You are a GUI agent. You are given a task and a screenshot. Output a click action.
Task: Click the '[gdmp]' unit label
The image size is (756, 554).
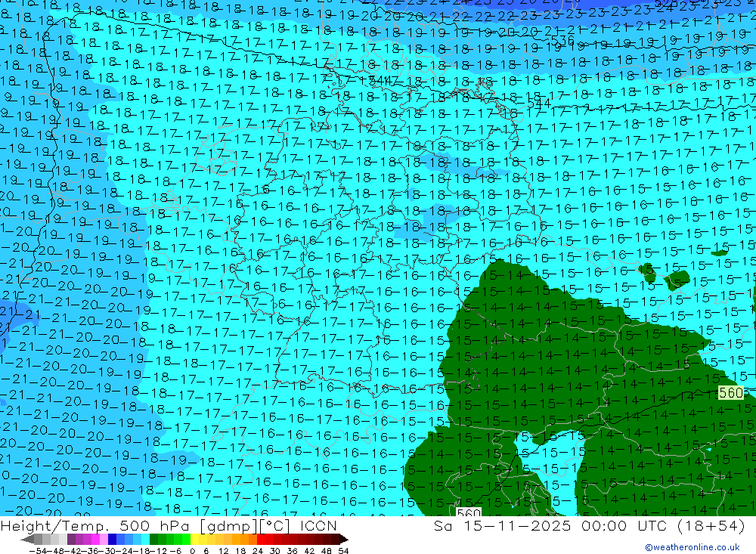pyautogui.click(x=228, y=526)
